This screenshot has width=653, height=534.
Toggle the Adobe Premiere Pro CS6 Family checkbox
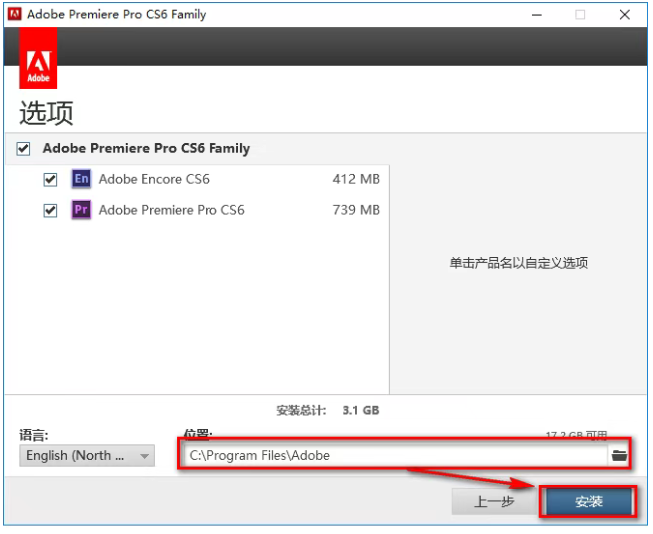24,149
